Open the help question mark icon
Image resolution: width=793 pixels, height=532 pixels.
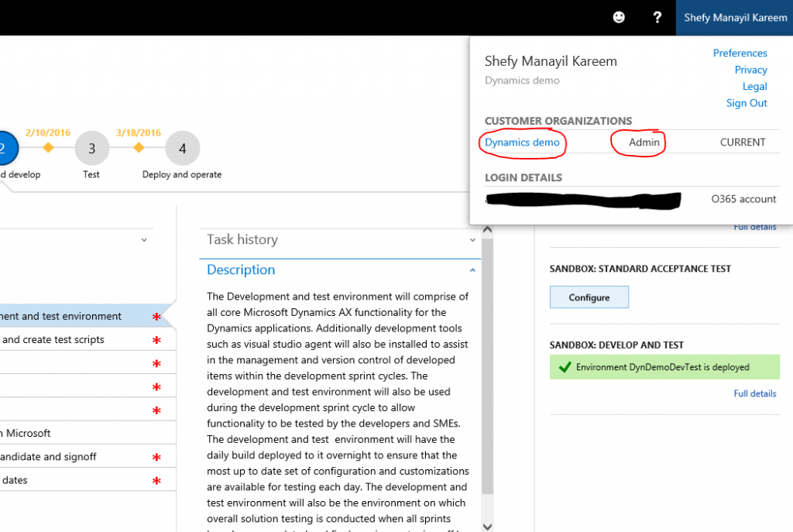657,17
